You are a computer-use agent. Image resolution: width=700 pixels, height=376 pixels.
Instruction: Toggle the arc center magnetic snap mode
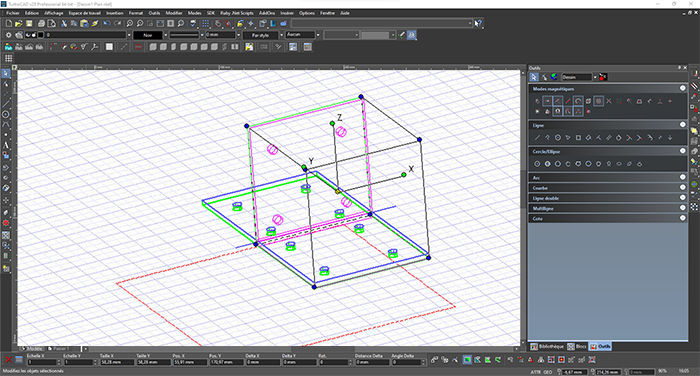coord(578,101)
